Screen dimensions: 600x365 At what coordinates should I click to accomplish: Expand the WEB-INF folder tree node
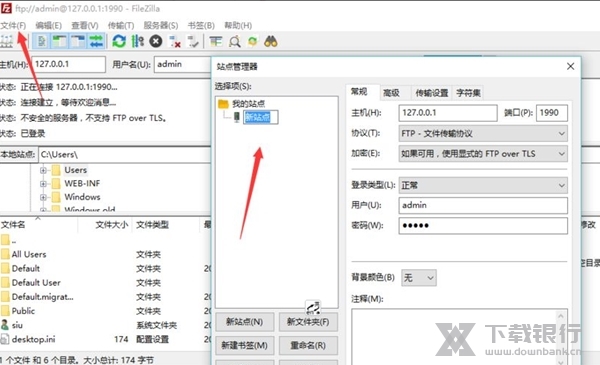click(43, 184)
